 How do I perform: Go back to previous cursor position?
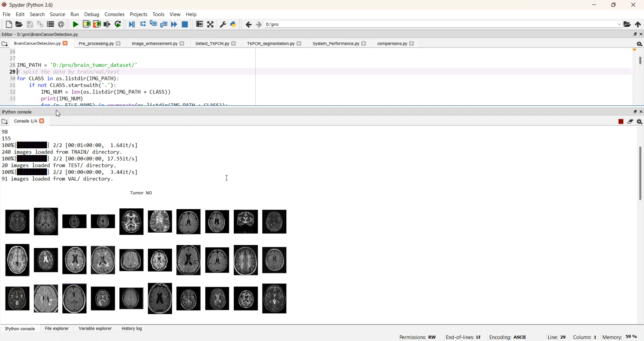tap(249, 25)
